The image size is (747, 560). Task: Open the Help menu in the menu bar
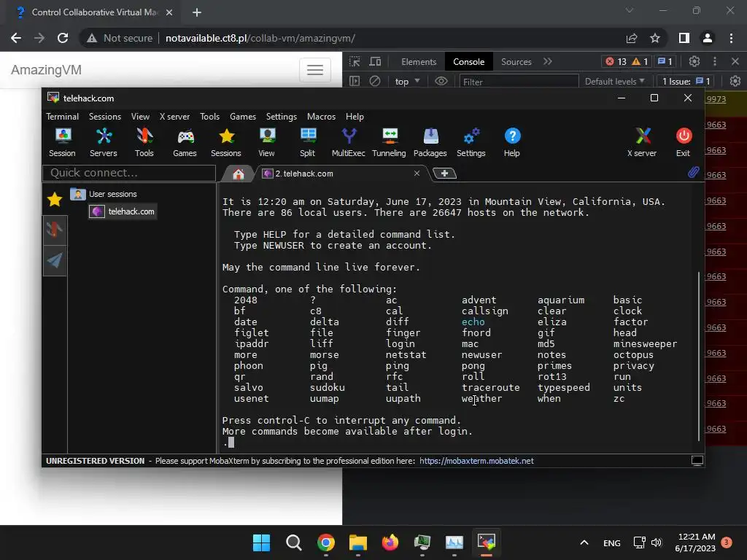pos(355,117)
